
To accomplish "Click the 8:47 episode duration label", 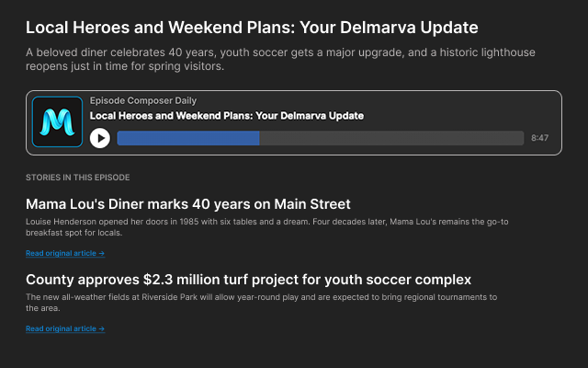I will (x=539, y=138).
